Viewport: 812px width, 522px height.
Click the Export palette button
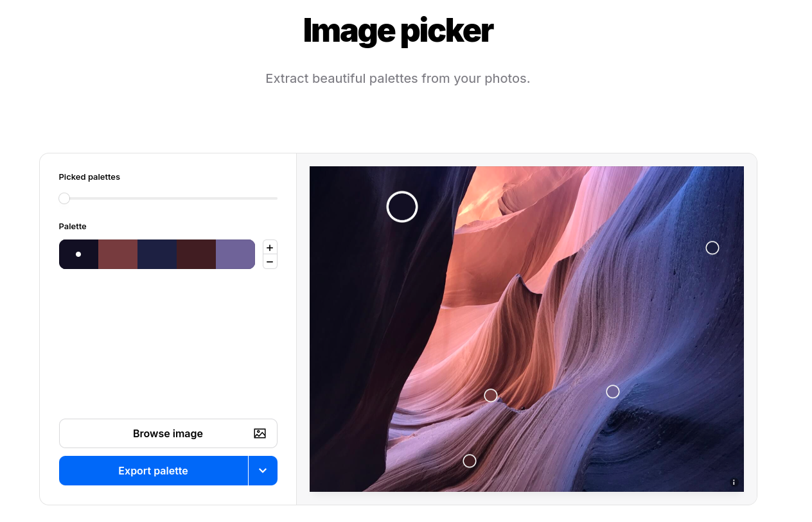tap(153, 471)
